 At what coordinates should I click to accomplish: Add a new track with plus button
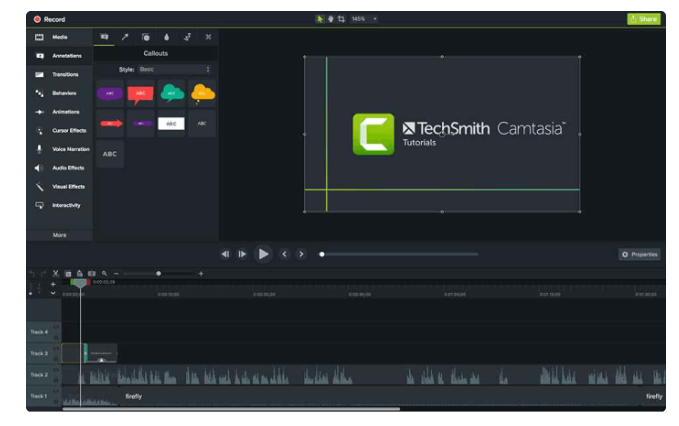click(x=53, y=284)
